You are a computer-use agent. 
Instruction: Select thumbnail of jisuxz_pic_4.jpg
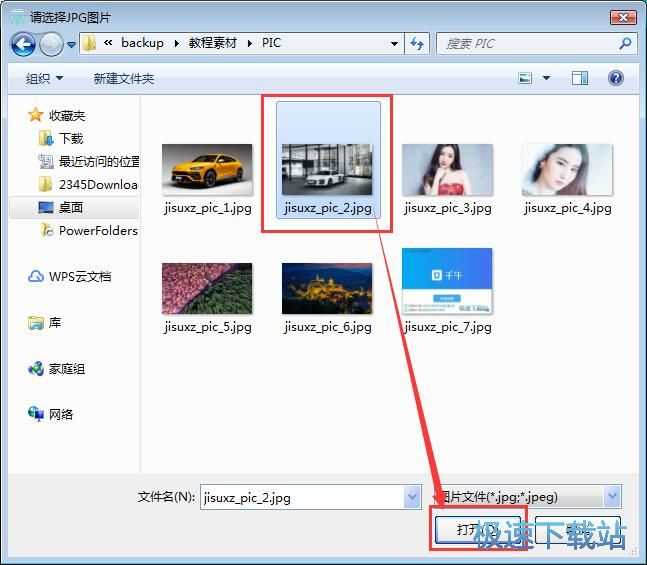tap(567, 170)
